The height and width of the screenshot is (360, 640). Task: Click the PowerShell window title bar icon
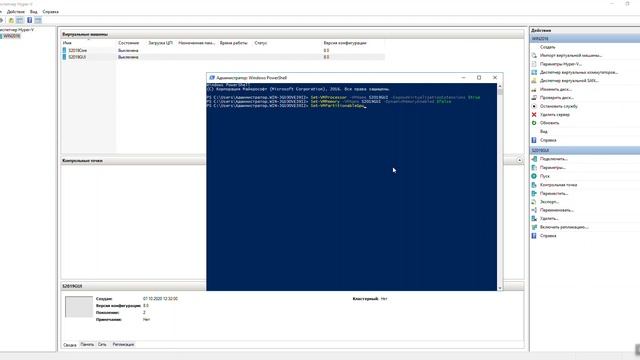pyautogui.click(x=212, y=78)
